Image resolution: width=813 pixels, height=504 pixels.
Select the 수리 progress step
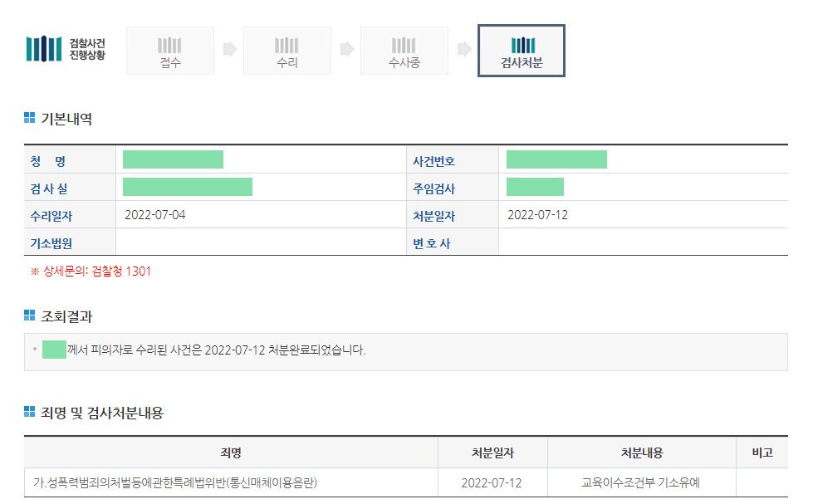[x=287, y=51]
